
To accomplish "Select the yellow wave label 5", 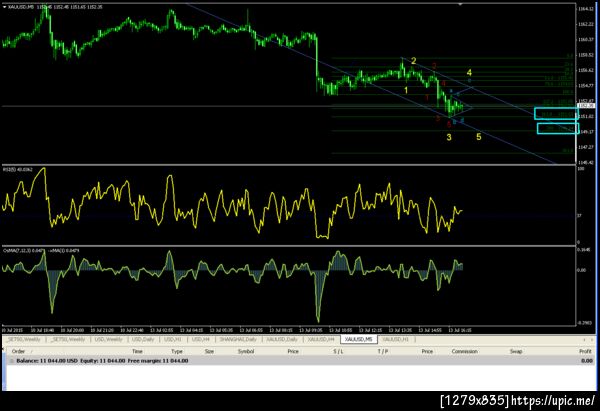I will (x=479, y=137).
